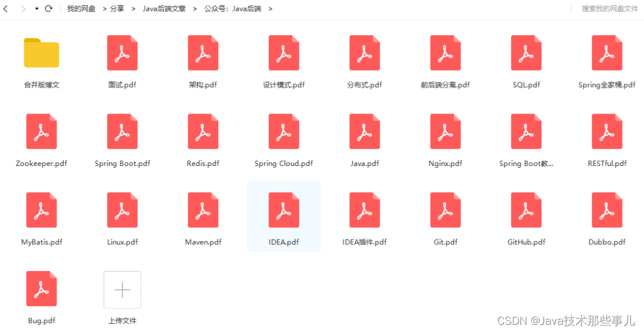
Task: Click the GitHub.pdf file name
Action: 526,242
